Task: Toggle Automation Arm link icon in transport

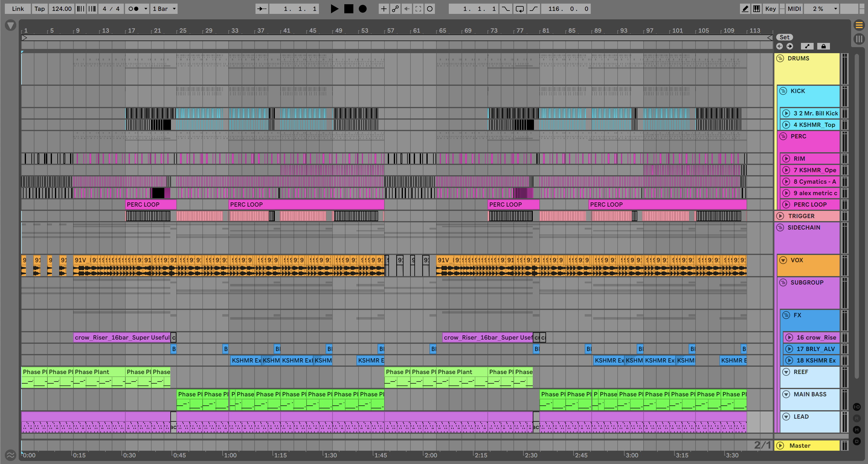Action: click(x=395, y=9)
